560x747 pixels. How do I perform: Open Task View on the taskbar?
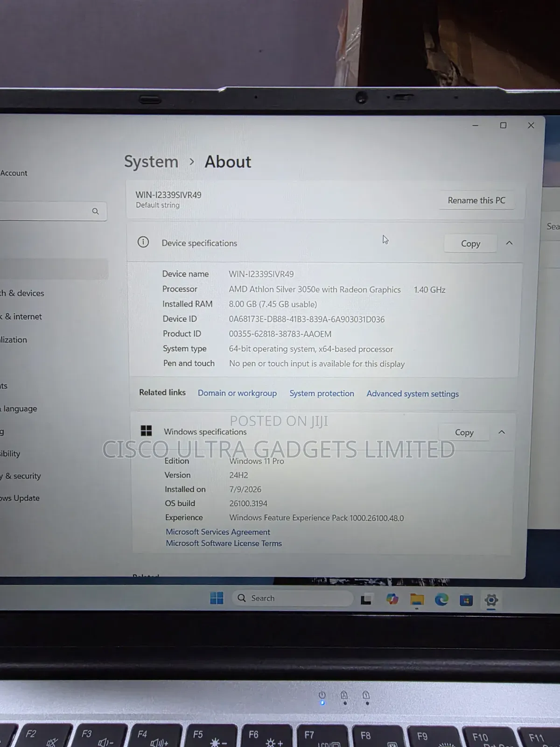(366, 599)
